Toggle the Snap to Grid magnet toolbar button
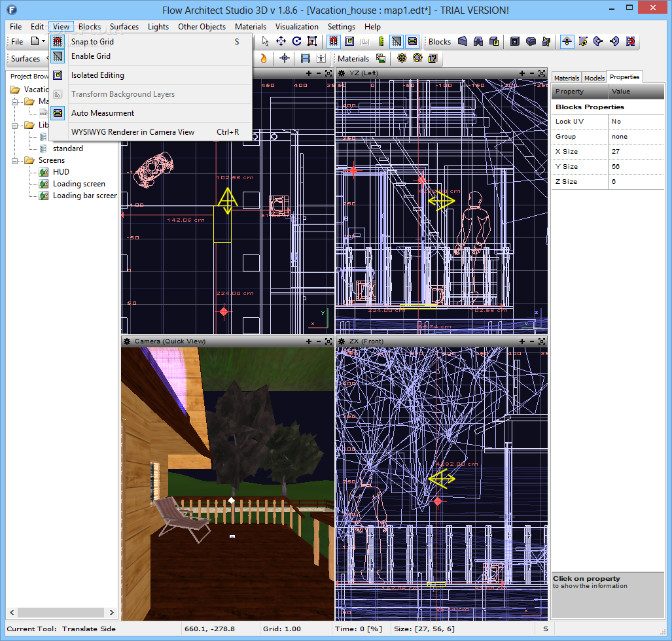This screenshot has width=672, height=641. pos(334,41)
